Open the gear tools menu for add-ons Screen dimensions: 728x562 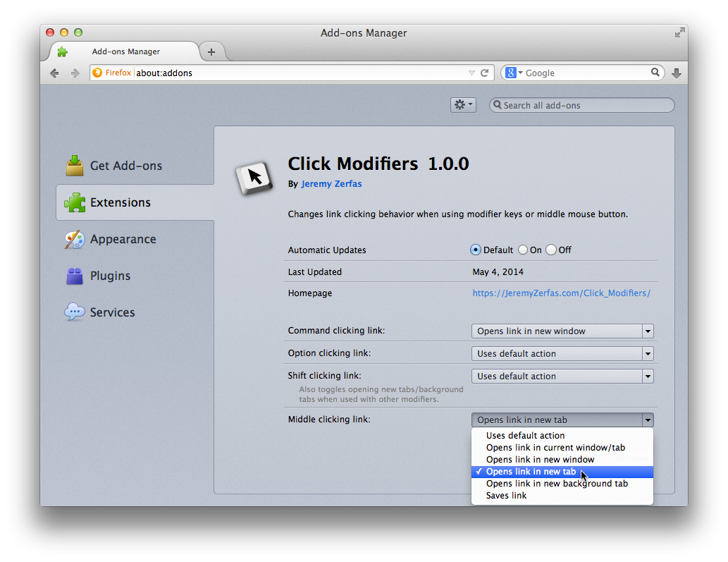[463, 105]
